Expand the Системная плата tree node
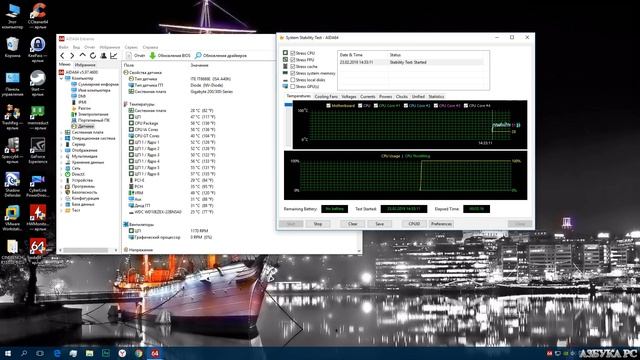This screenshot has height=360, width=640. [62, 132]
